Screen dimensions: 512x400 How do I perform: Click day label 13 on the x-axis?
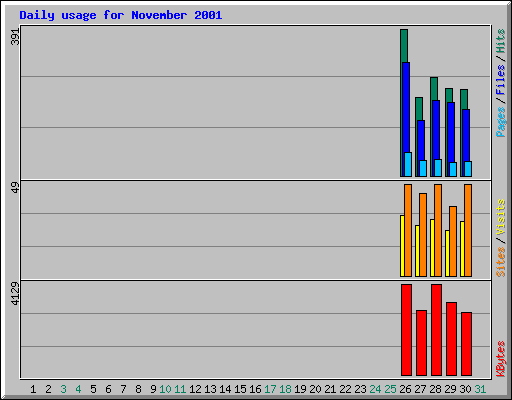(x=210, y=389)
